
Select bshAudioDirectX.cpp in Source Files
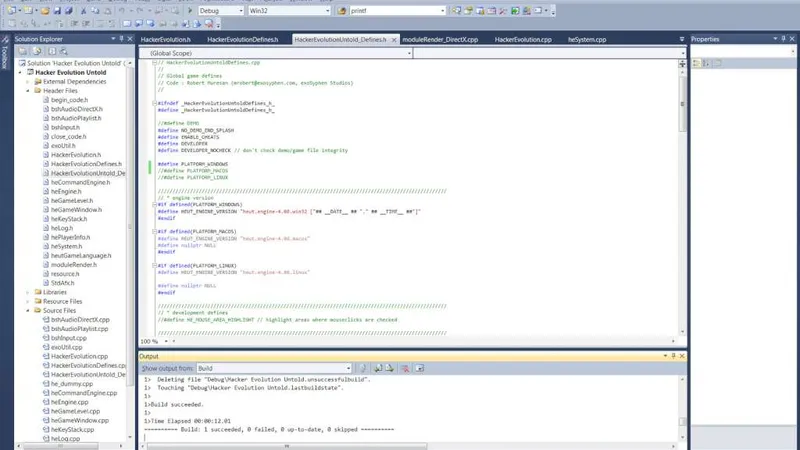click(x=80, y=320)
